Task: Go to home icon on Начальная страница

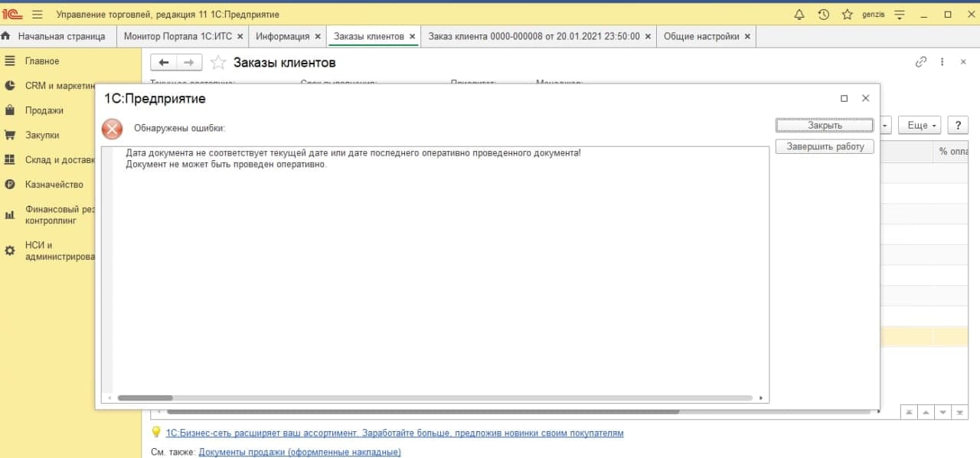Action: point(6,36)
